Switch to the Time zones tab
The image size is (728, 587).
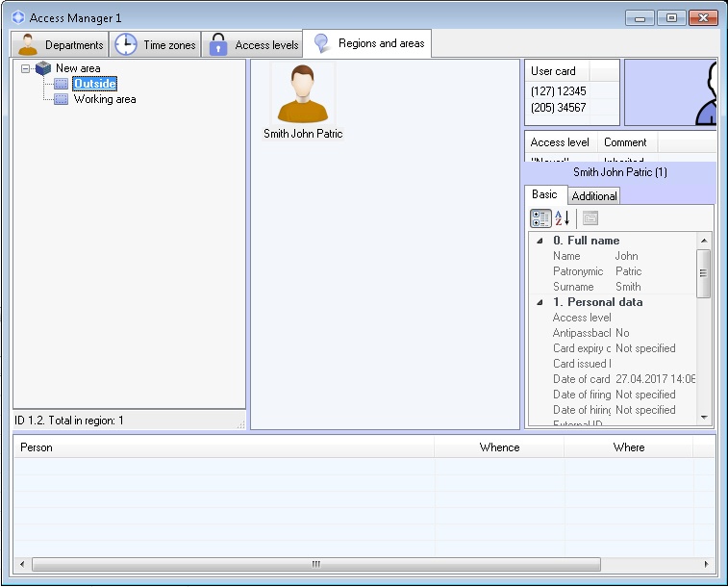155,44
